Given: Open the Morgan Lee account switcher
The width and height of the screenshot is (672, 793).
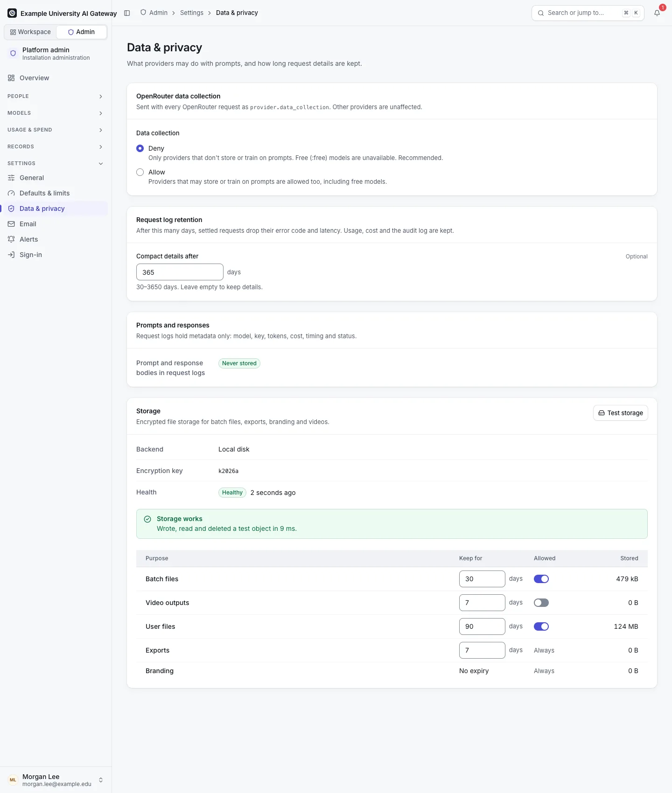Looking at the screenshot, I should pyautogui.click(x=56, y=780).
